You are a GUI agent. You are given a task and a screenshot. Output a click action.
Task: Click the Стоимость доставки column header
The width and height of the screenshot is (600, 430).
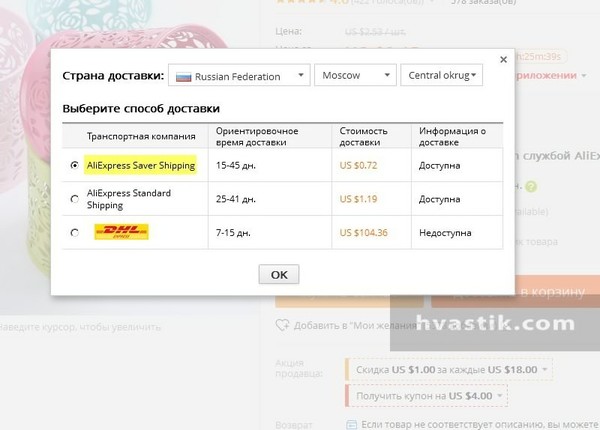coord(364,137)
